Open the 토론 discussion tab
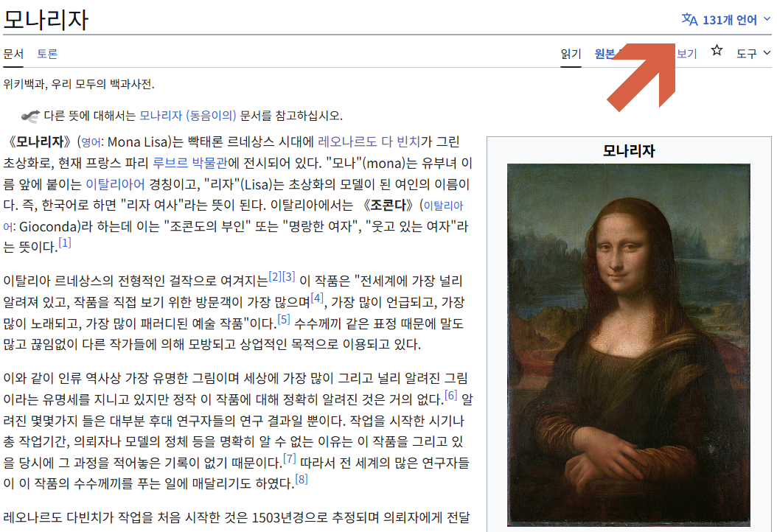This screenshot has width=777, height=532. point(47,54)
